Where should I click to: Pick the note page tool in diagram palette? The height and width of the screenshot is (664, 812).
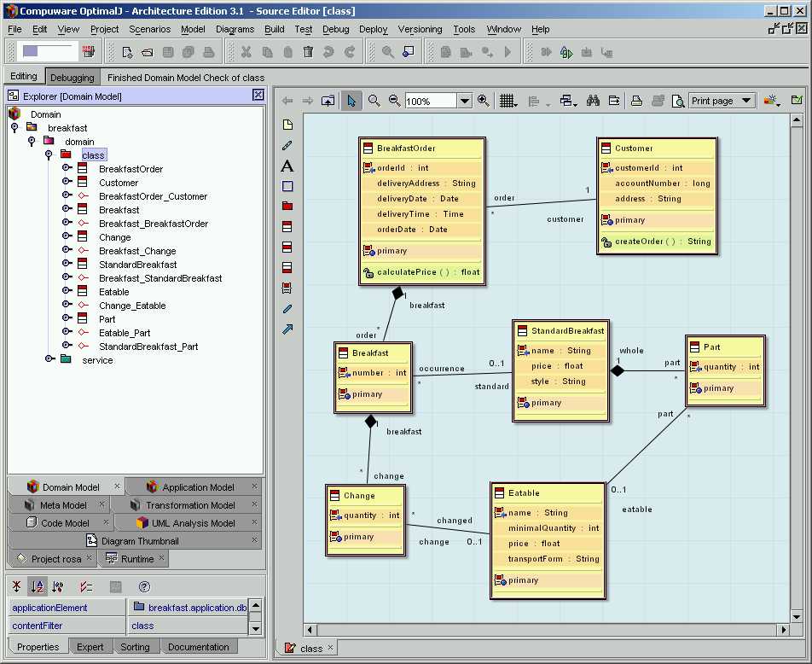pyautogui.click(x=287, y=125)
